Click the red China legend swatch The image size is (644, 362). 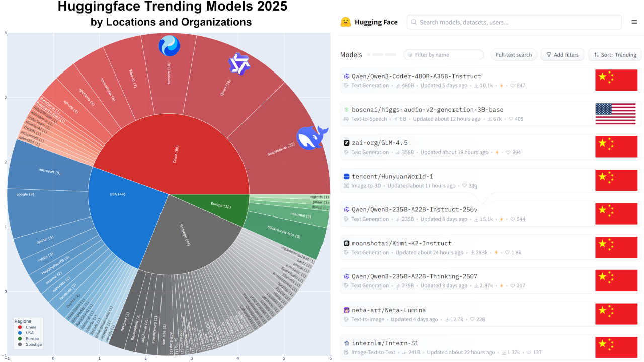[19, 327]
